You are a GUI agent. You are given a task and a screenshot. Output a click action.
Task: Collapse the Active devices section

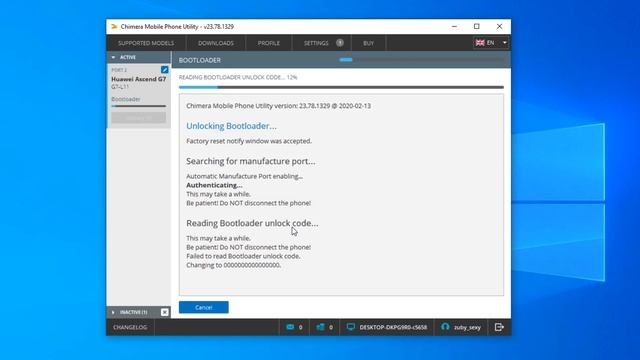(x=113, y=57)
